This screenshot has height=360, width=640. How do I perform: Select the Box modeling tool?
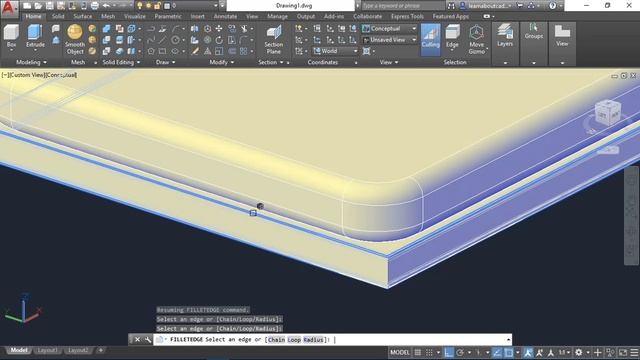(x=11, y=36)
